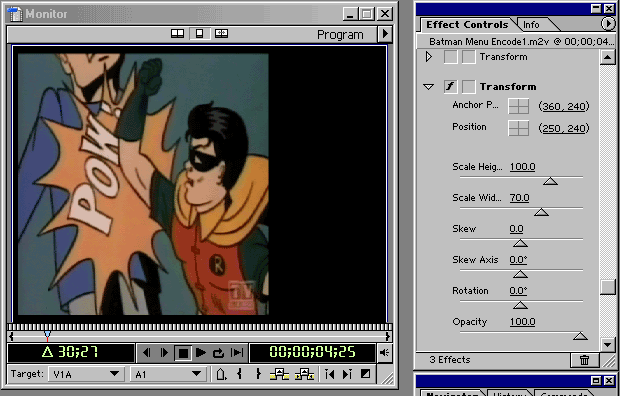Select trim mode view icon

pyautogui.click(x=221, y=34)
